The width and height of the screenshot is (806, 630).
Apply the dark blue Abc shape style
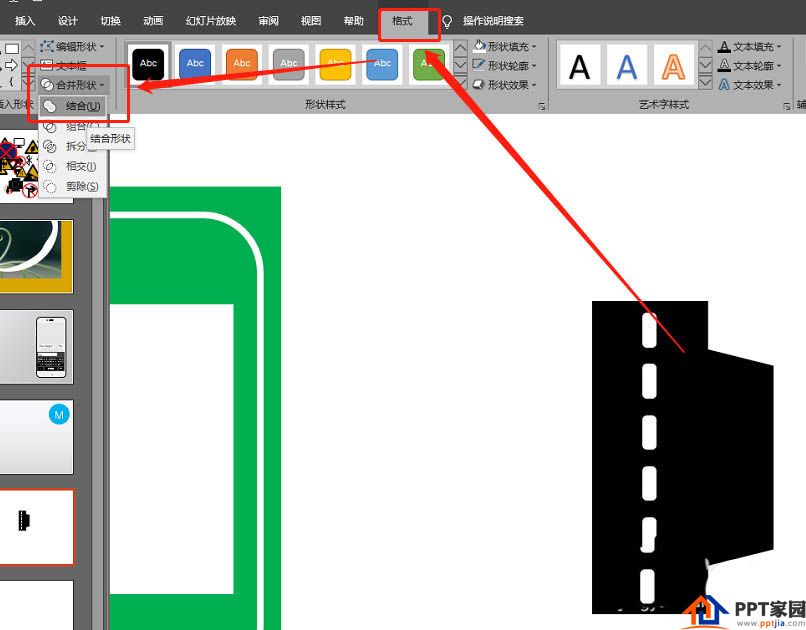[x=195, y=64]
